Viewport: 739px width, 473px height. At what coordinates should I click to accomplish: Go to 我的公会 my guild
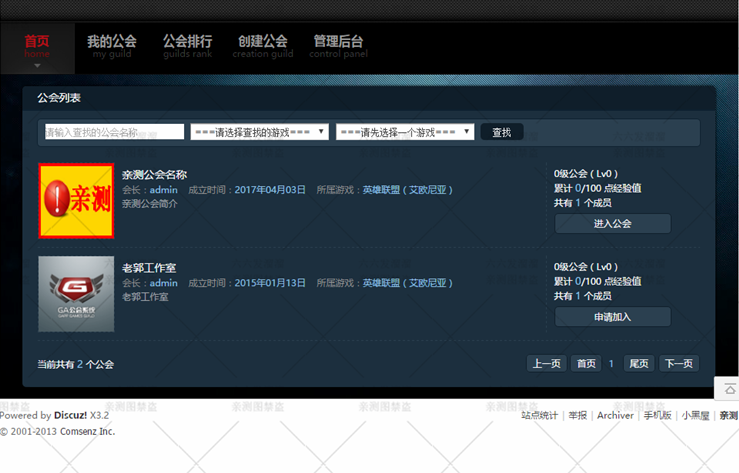[x=112, y=47]
